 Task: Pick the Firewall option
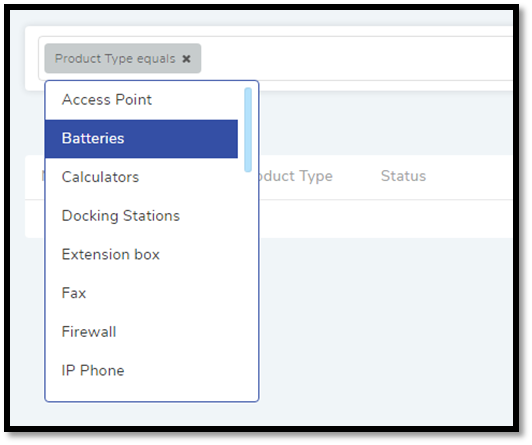click(141, 332)
